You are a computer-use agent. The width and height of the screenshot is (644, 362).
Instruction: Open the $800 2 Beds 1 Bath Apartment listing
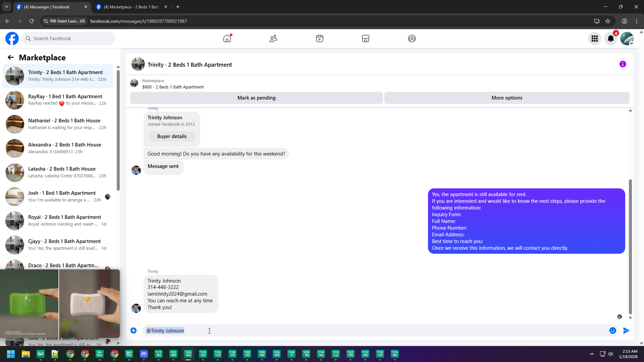tap(173, 87)
